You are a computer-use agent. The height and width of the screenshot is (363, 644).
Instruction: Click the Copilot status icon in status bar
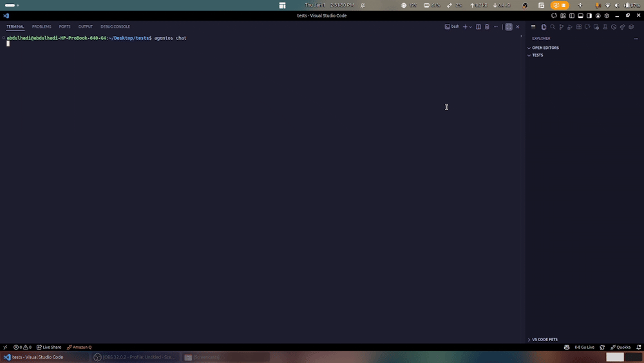coord(567,348)
